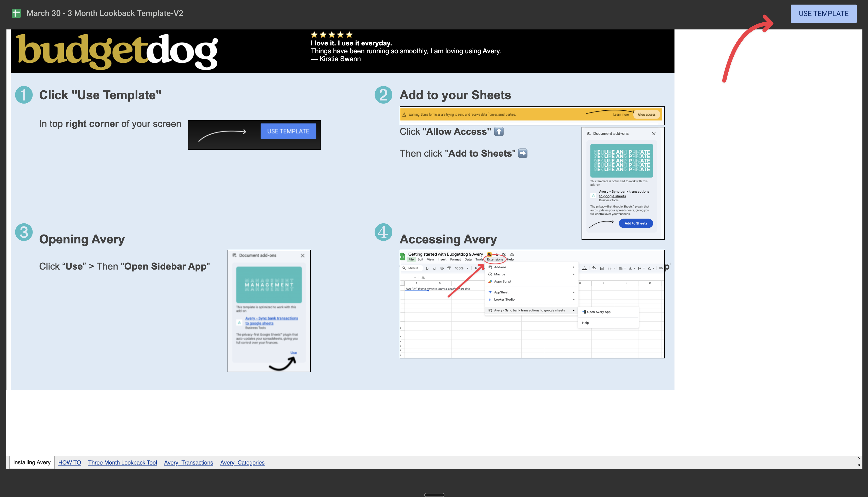Click Allow access in the warning banner
This screenshot has width=868, height=497.
646,115
